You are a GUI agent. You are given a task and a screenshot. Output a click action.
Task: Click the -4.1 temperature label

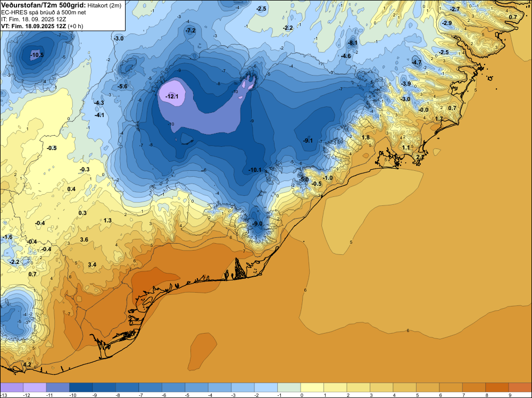coord(99,115)
